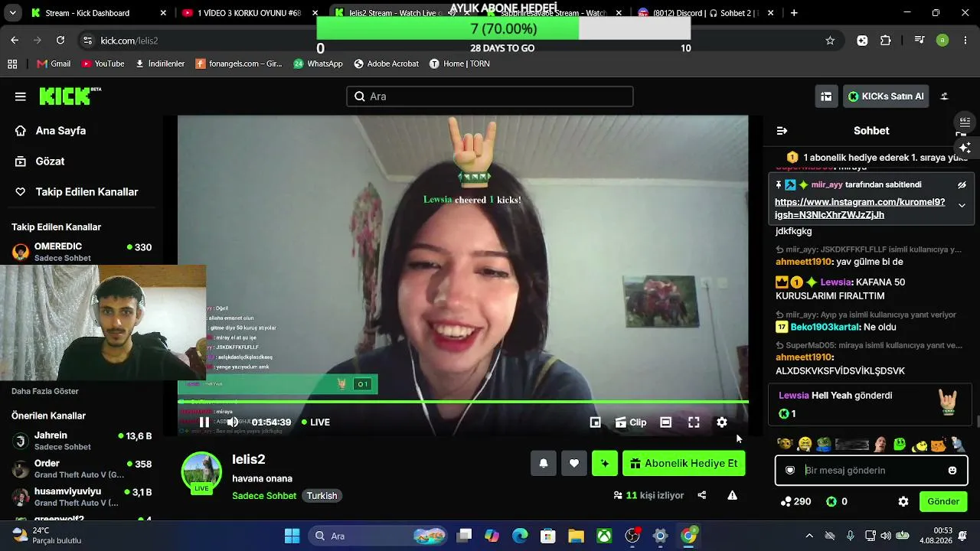Show hidden system tray icons
Screen dimensions: 980x551
pyautogui.click(x=809, y=536)
